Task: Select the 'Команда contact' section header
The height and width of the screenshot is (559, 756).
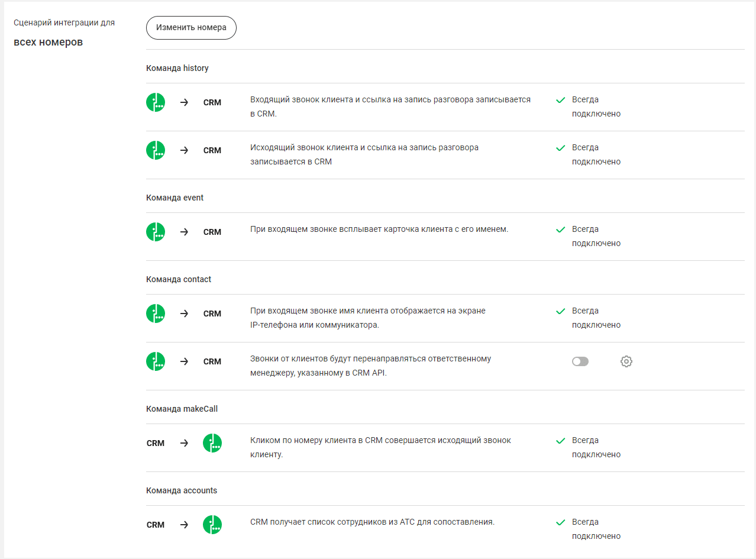Action: pyautogui.click(x=179, y=279)
